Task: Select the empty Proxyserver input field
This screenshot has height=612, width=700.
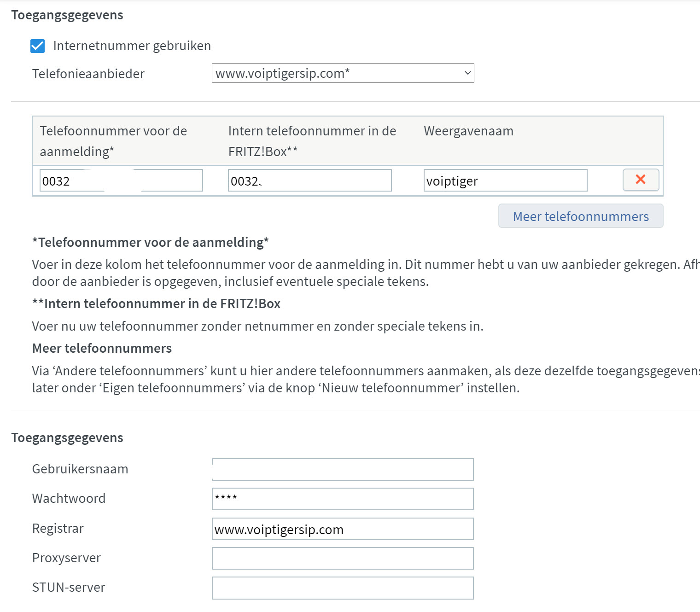Action: click(x=342, y=559)
